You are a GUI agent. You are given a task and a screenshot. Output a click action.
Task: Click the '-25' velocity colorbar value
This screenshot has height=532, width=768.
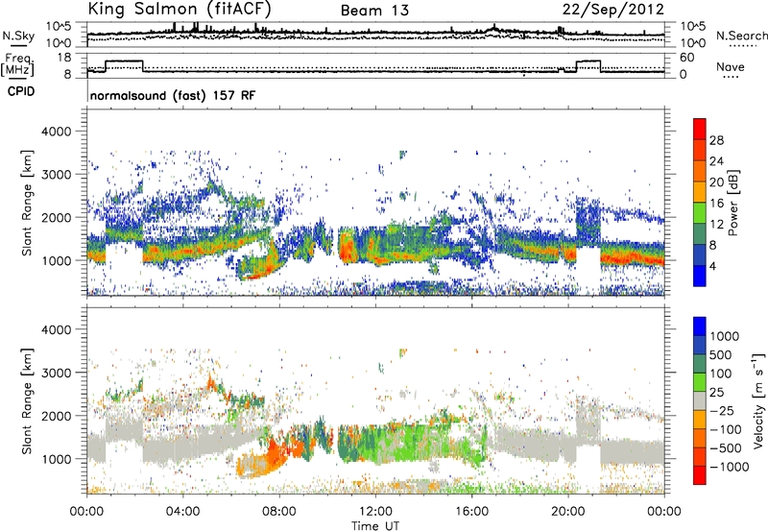tap(722, 411)
